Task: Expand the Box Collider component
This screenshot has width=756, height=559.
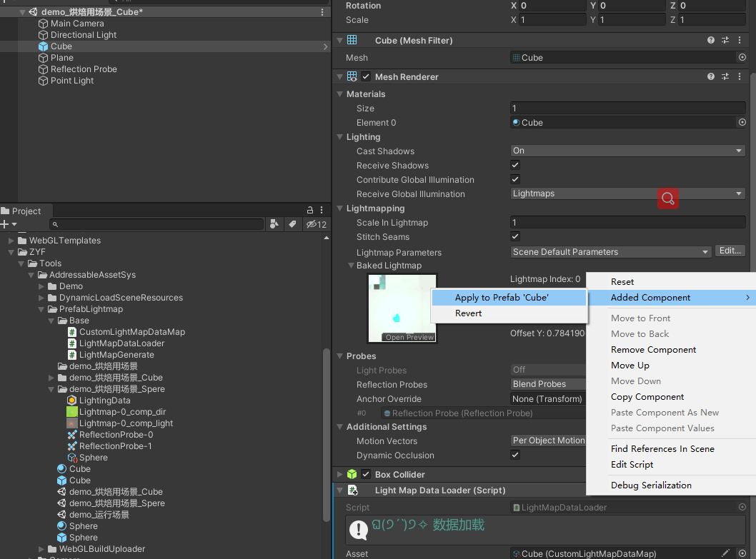Action: 340,474
